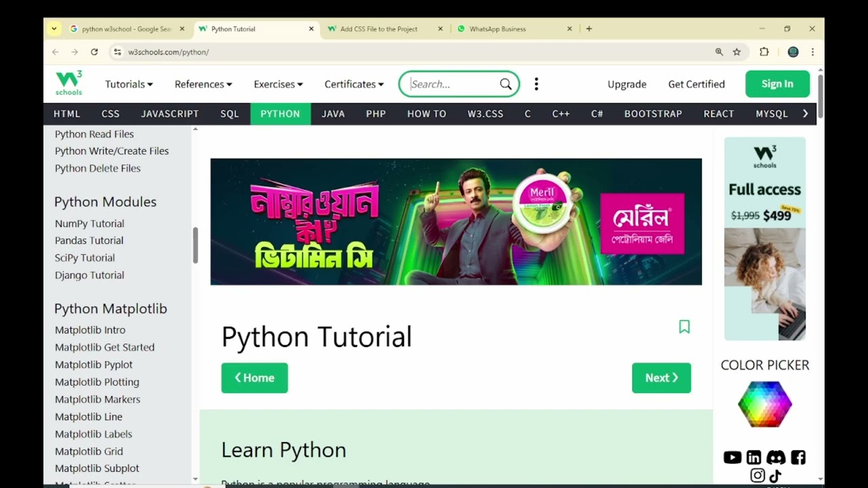The height and width of the screenshot is (488, 868).
Task: Open Django Tutorial in sidebar
Action: pos(90,275)
